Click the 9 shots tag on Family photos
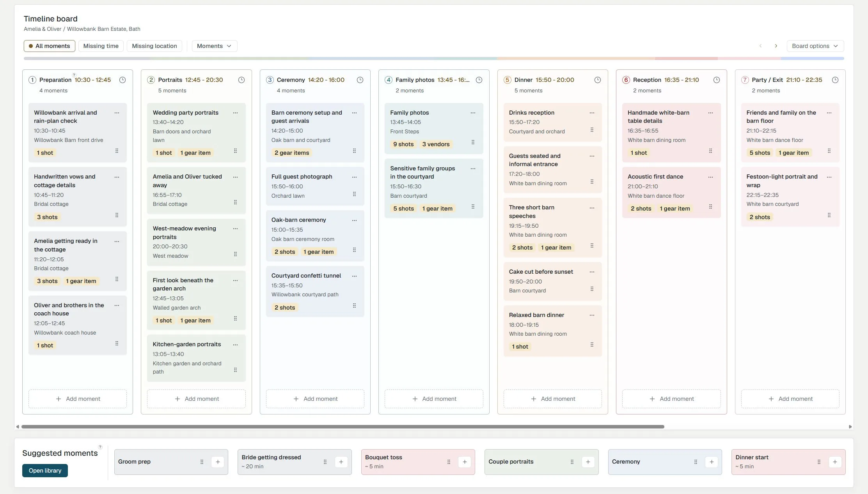 pos(403,144)
